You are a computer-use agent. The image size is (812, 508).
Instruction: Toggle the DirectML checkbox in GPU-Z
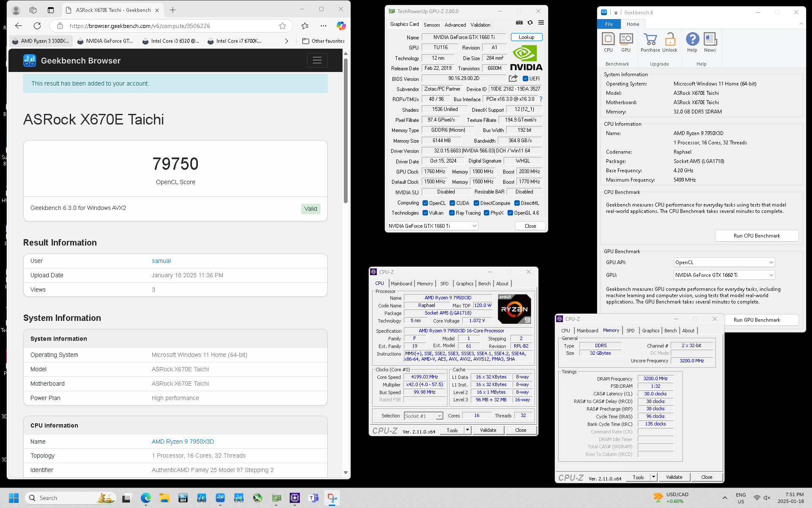pyautogui.click(x=517, y=203)
